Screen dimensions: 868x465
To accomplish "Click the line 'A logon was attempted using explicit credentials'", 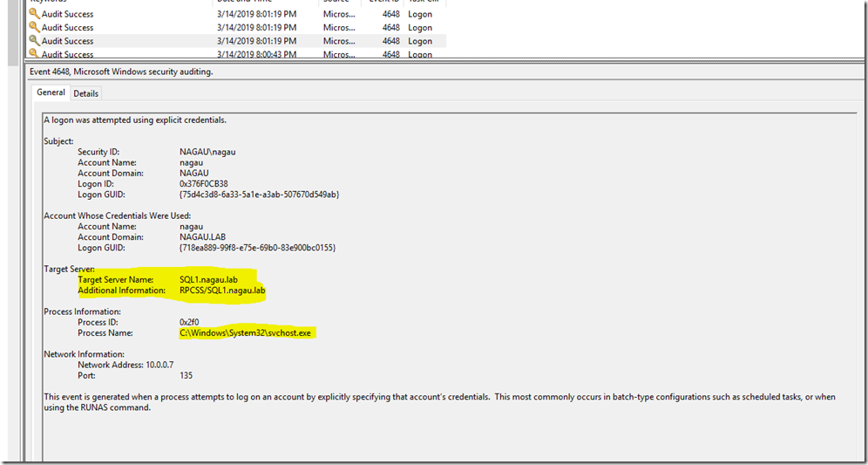I will point(135,120).
